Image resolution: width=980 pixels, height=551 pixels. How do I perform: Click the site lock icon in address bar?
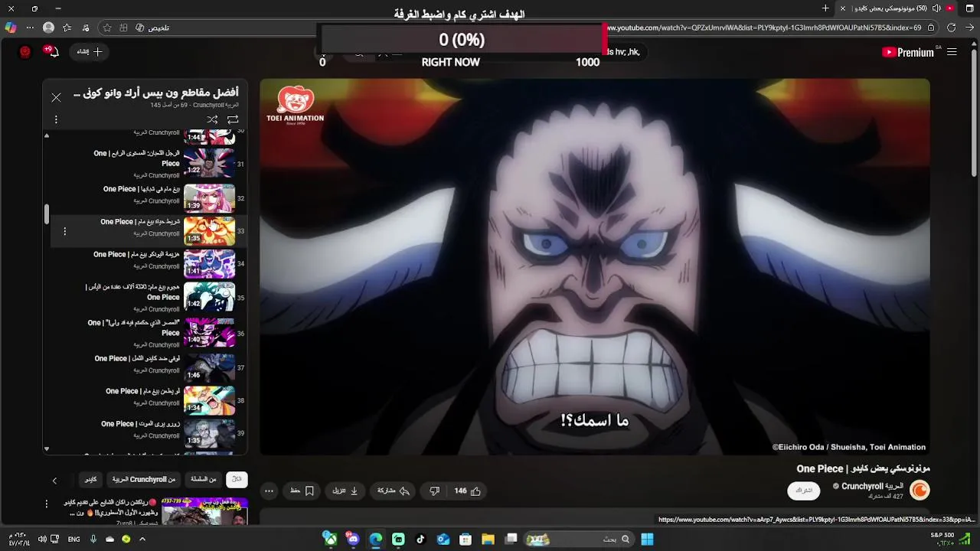tap(931, 28)
